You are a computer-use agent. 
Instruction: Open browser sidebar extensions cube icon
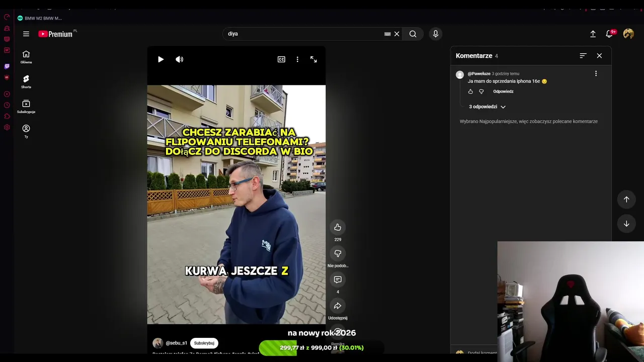7,116
